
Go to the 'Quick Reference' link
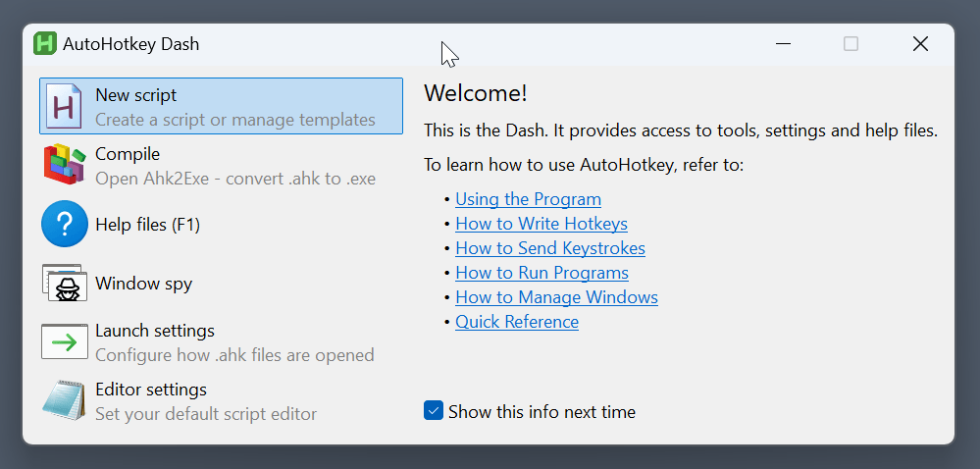pyautogui.click(x=516, y=322)
